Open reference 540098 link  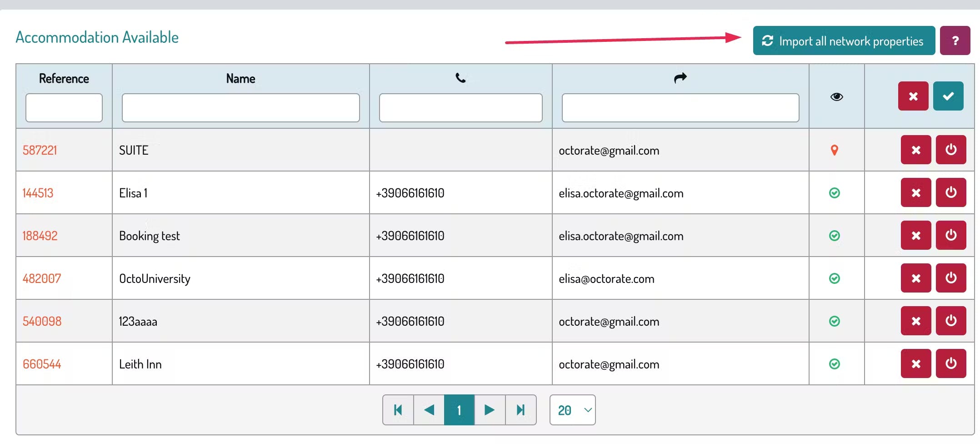(x=42, y=321)
